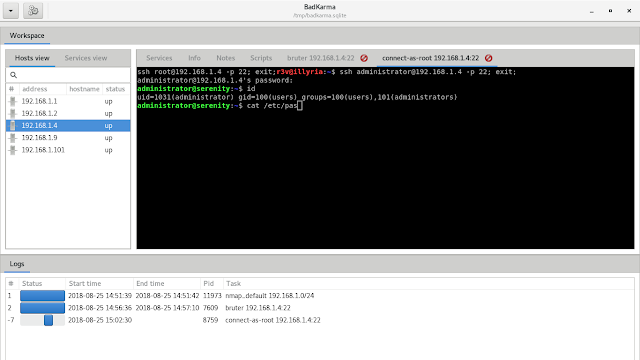Click inside the SSH terminal area
Screen dimensions: 640x360
click(x=385, y=158)
